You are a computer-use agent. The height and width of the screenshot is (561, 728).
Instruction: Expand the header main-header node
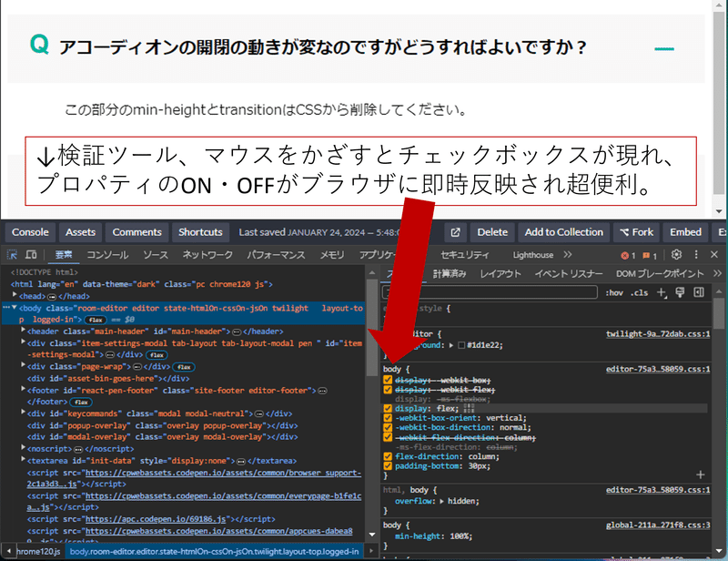pos(23,330)
